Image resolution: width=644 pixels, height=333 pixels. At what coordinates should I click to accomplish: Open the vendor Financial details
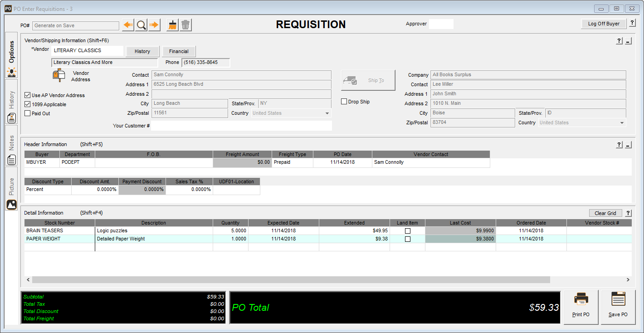pyautogui.click(x=179, y=51)
